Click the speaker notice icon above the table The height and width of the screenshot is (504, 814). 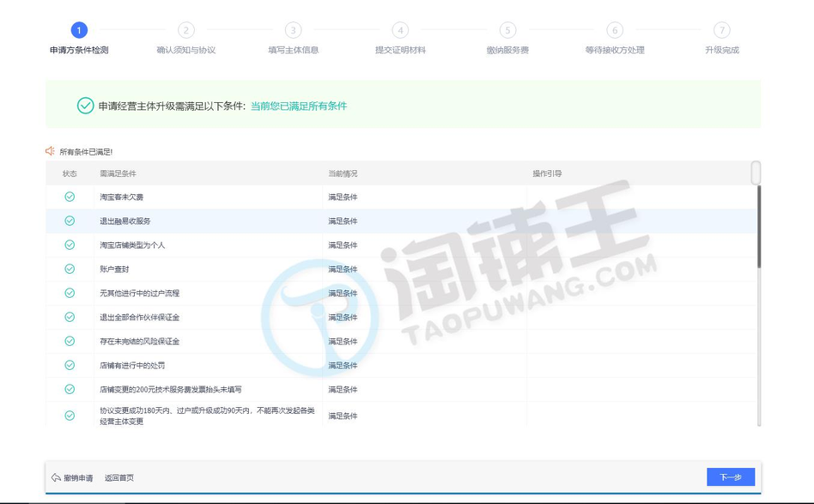tap(51, 151)
